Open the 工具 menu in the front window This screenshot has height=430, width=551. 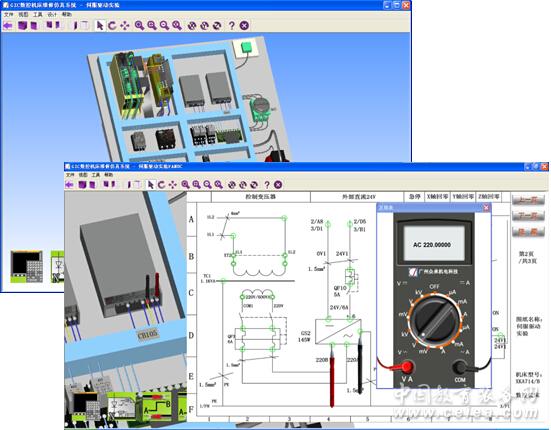[x=96, y=175]
